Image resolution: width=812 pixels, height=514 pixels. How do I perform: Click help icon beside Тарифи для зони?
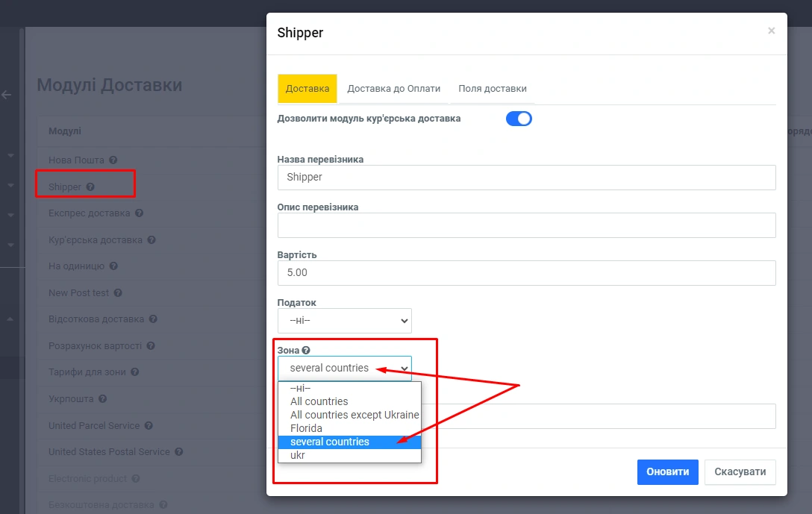point(134,372)
